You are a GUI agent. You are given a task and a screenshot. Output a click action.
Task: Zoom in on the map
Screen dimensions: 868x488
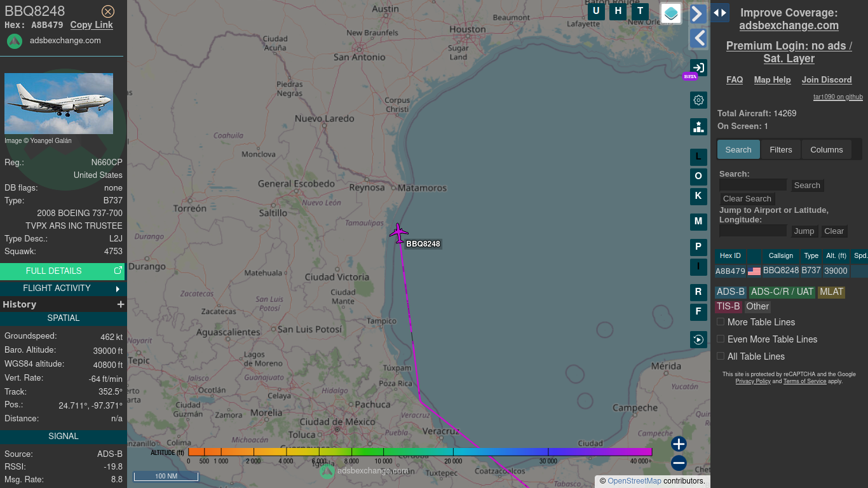[x=679, y=444]
